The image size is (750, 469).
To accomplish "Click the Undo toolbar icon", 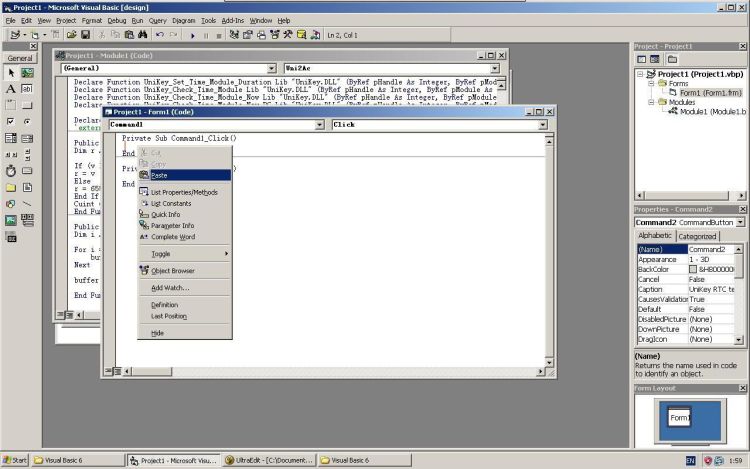I will 160,35.
